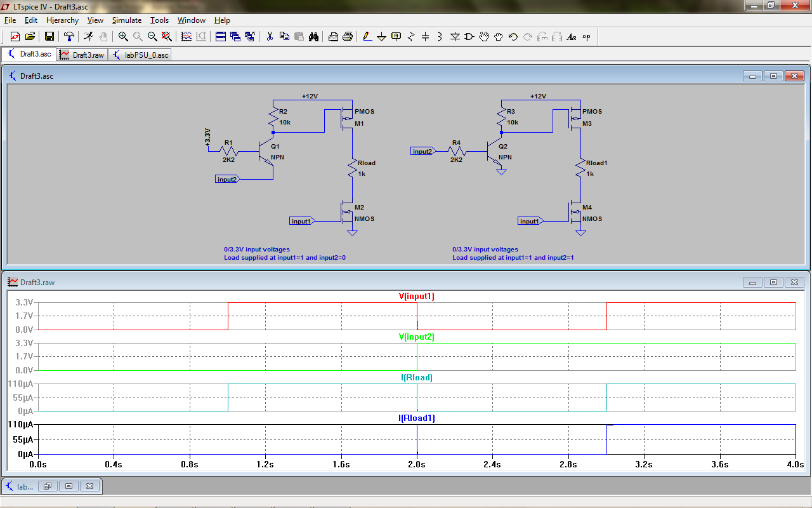Screen dimensions: 812x508
Task: Open the Simulate menu
Action: 127,20
